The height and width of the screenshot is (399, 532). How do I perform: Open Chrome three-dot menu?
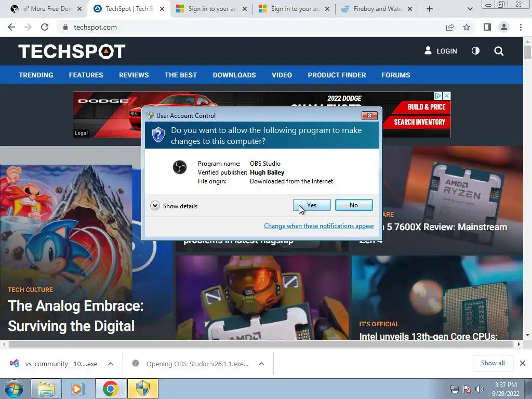coord(521,27)
